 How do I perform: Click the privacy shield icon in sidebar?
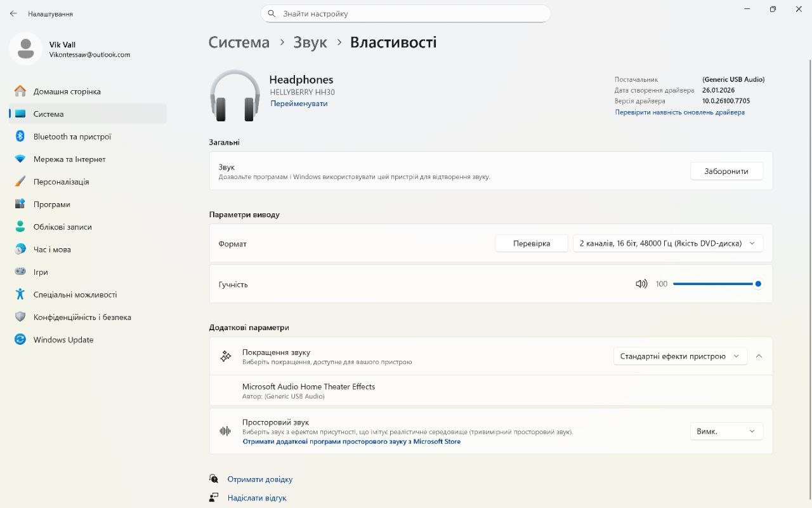pos(20,317)
